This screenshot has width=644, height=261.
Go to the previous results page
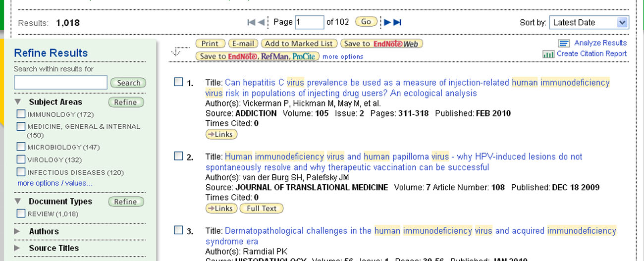click(x=261, y=22)
